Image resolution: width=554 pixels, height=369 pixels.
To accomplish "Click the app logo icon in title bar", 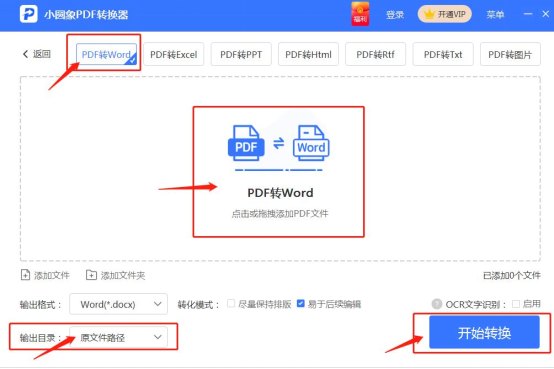I will 29,14.
